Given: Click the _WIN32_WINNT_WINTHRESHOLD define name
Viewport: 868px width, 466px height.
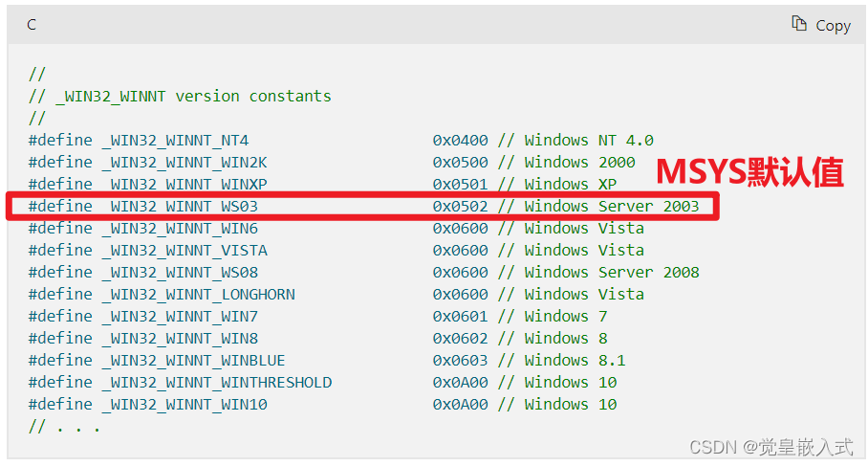Looking at the screenshot, I should click(217, 383).
